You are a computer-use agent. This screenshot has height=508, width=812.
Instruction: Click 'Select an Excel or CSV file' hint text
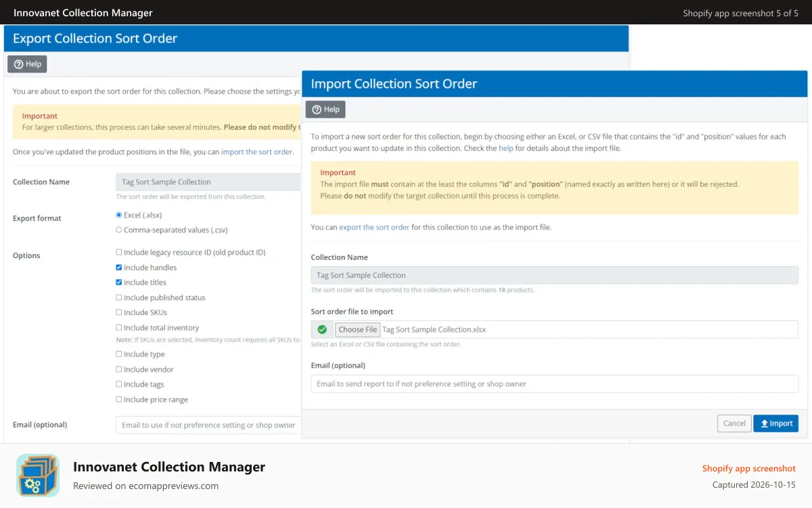pyautogui.click(x=386, y=344)
